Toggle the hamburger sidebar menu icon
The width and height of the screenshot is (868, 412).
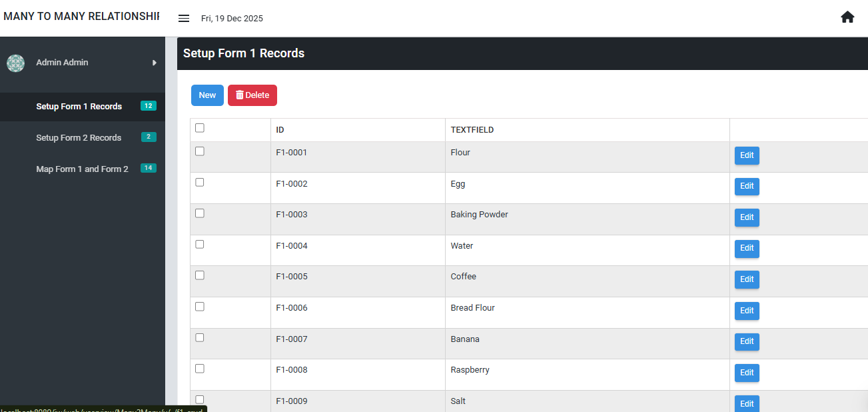(184, 19)
